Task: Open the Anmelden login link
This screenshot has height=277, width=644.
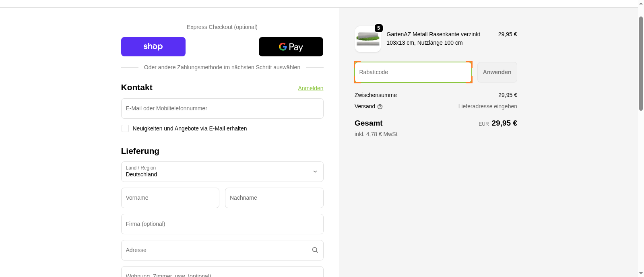Action: click(x=310, y=88)
